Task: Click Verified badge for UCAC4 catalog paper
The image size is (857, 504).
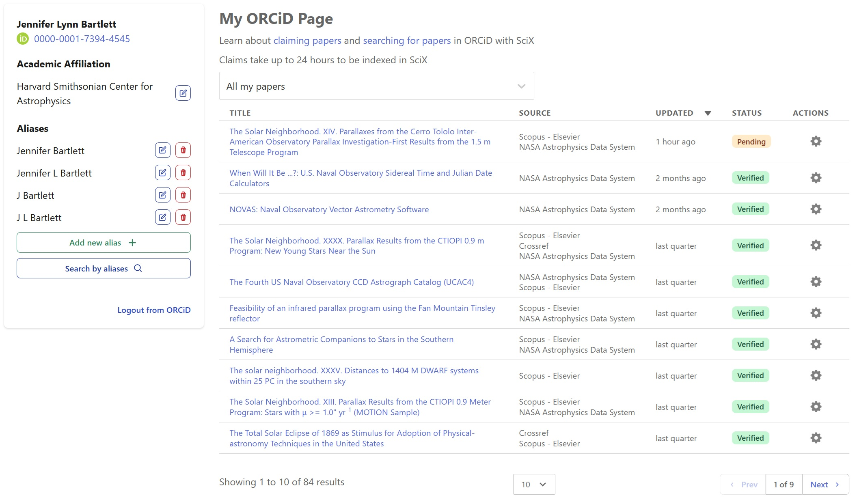Action: [750, 282]
